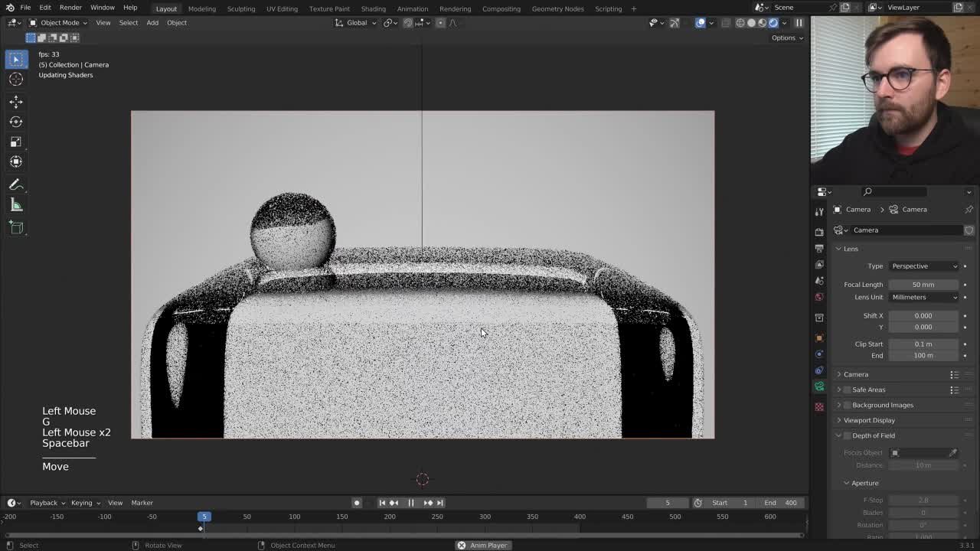The image size is (980, 551).
Task: Open the camera Type Perspective dropdown
Action: tap(923, 266)
